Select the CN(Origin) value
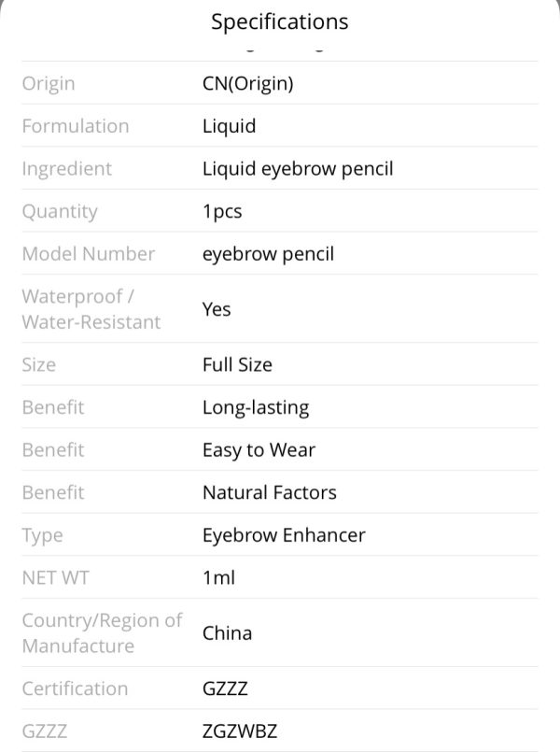The width and height of the screenshot is (560, 752). [247, 83]
